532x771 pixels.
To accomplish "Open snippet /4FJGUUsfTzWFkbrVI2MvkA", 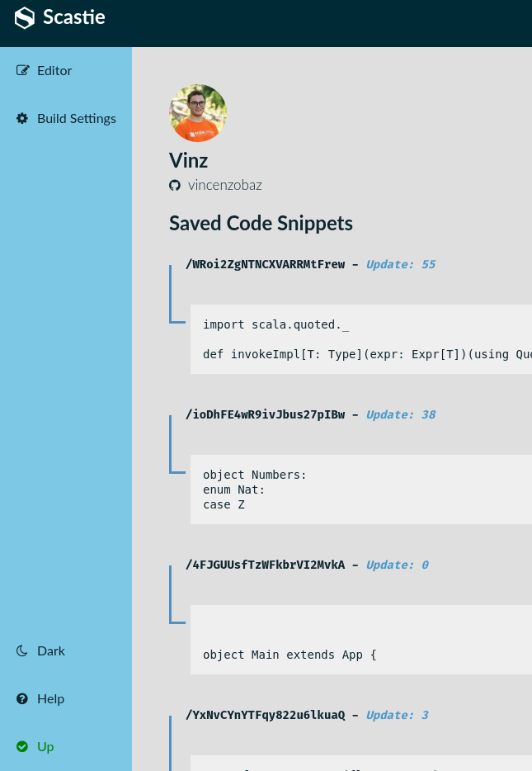I will [x=266, y=565].
